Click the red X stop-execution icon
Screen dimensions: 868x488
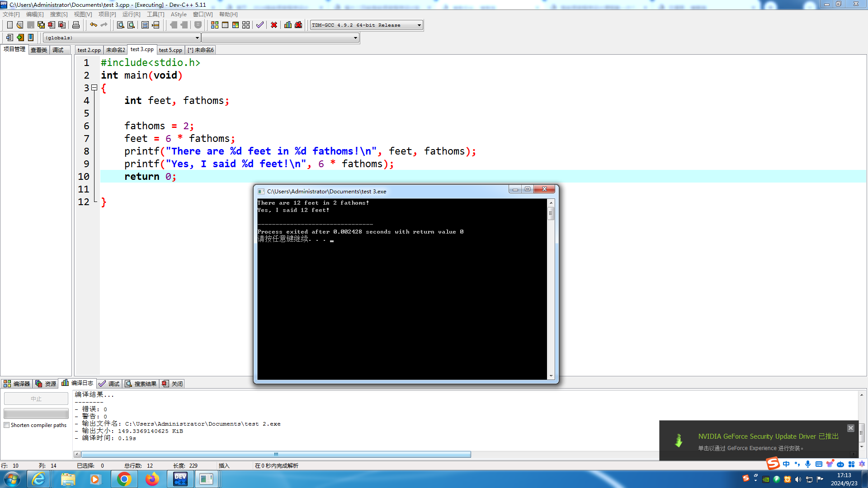click(274, 25)
